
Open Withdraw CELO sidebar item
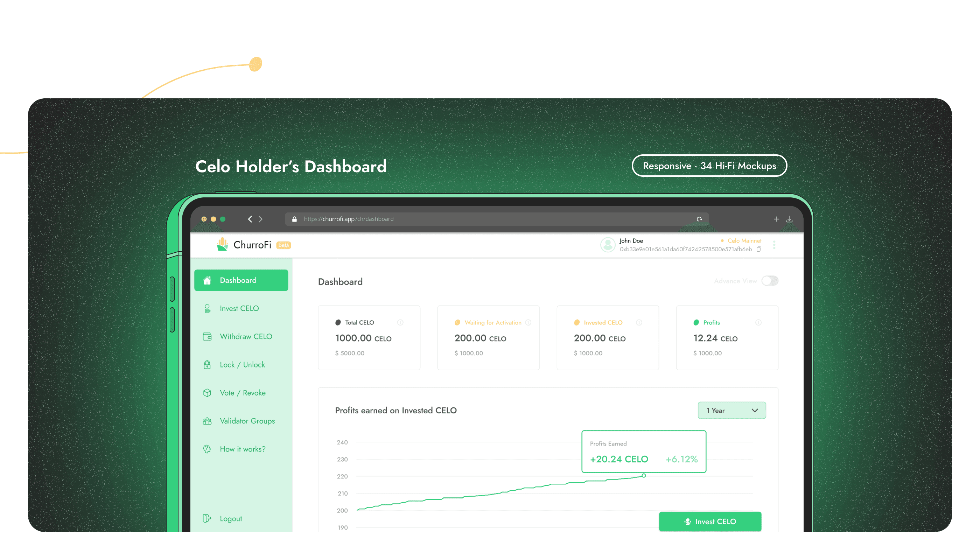tap(245, 337)
